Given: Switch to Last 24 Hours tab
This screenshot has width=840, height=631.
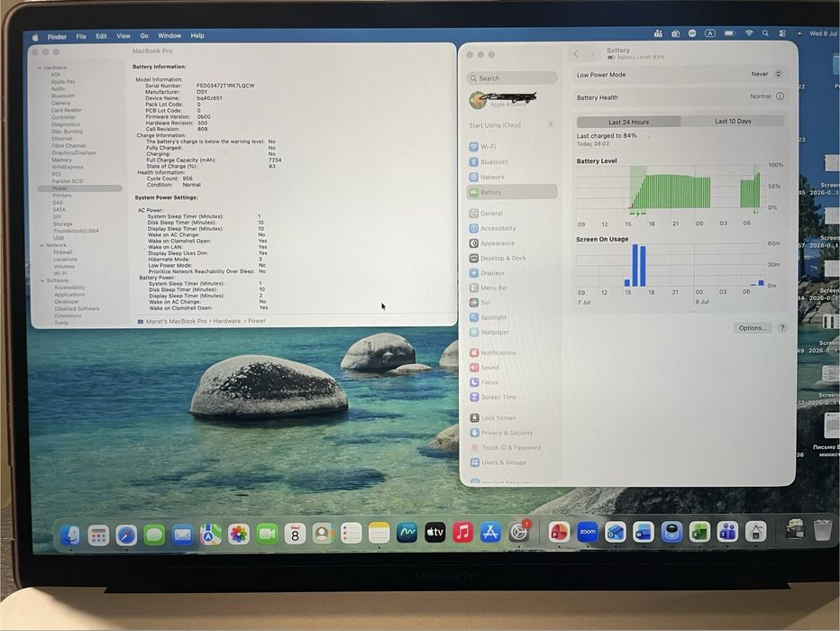Looking at the screenshot, I should pyautogui.click(x=628, y=122).
